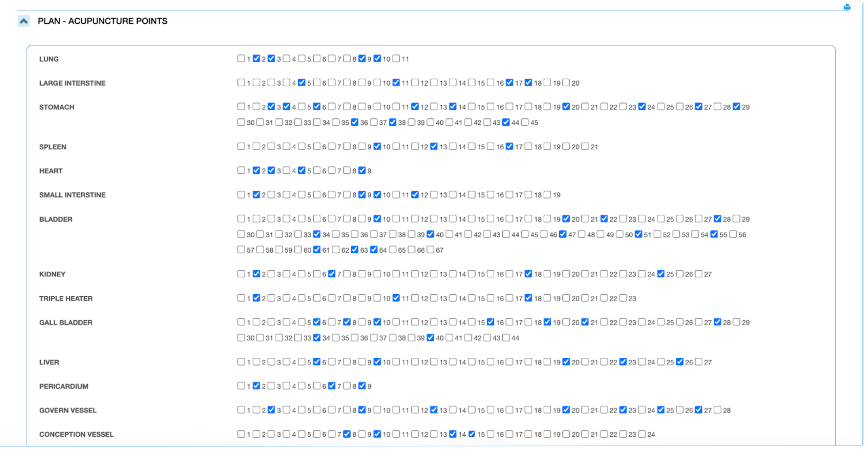Image resolution: width=868 pixels, height=461 pixels.
Task: Uncheck Liver point 26 checkbox
Action: 680,362
